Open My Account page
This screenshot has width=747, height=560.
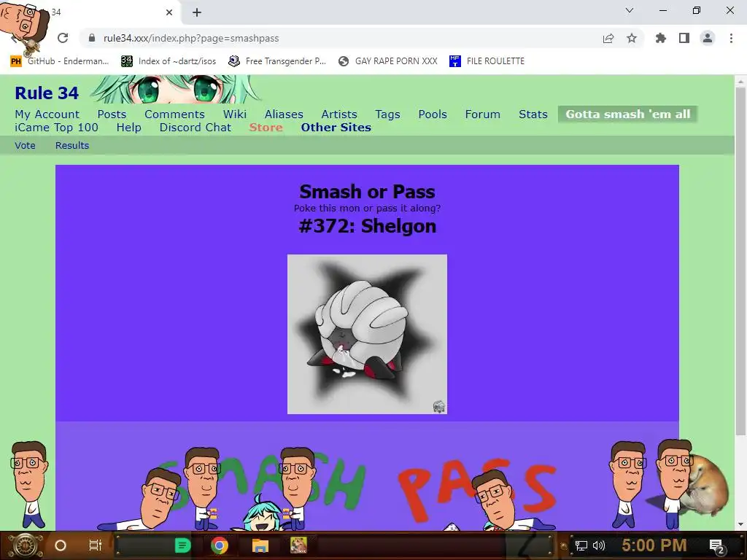tap(47, 114)
